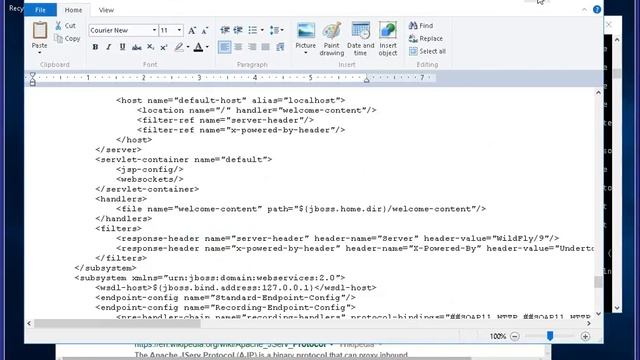This screenshot has width=640, height=360.
Task: Open the font size 11 dropdown
Action: [x=179, y=30]
